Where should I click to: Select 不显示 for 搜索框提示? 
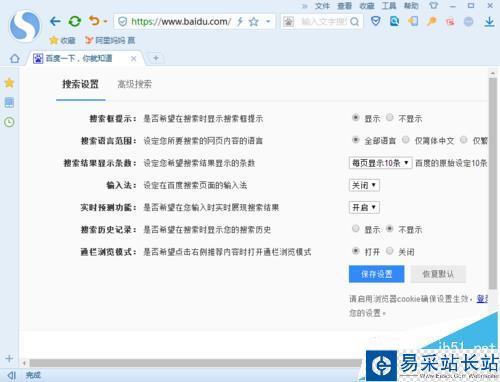(x=390, y=118)
